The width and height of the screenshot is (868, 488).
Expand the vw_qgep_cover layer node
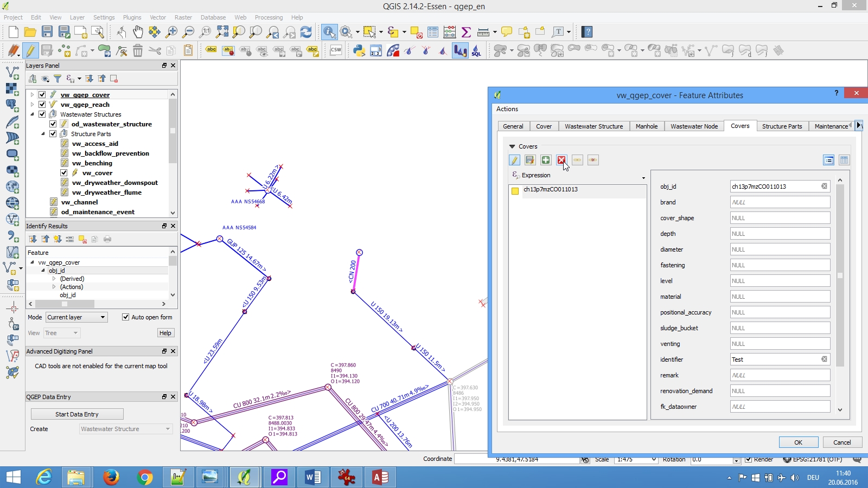click(32, 95)
